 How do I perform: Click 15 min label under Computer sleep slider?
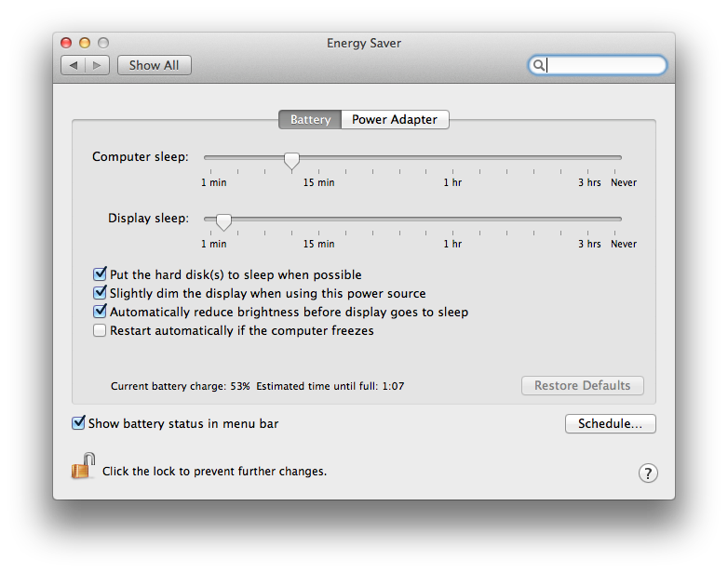319,182
